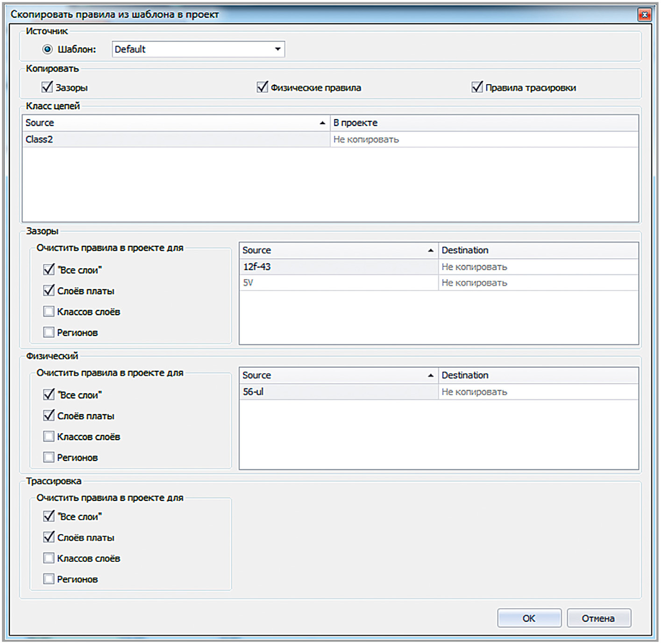
Task: Close the copy rules dialog window
Action: 644,15
